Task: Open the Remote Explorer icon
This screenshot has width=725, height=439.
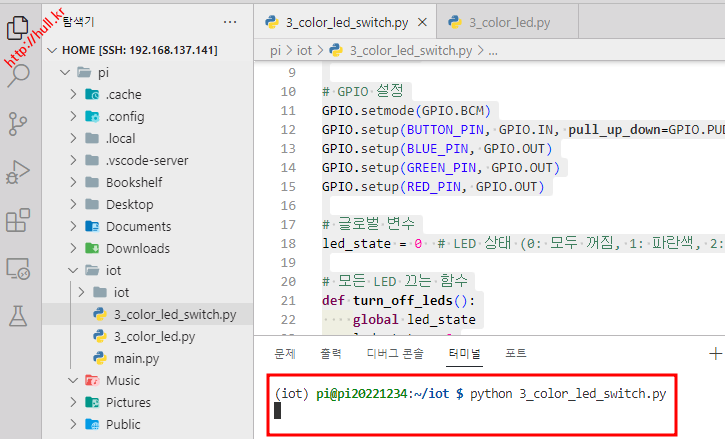Action: (19, 268)
